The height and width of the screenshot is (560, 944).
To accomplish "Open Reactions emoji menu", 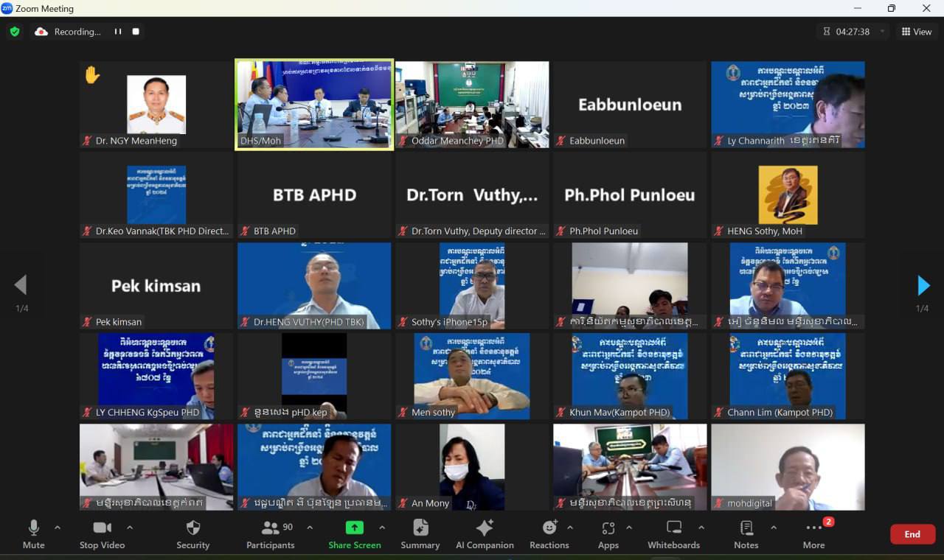I will pos(549,534).
